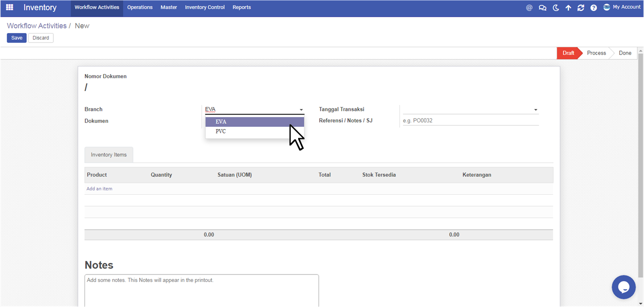Image resolution: width=644 pixels, height=307 pixels.
Task: Click the Discard button
Action: coord(41,38)
